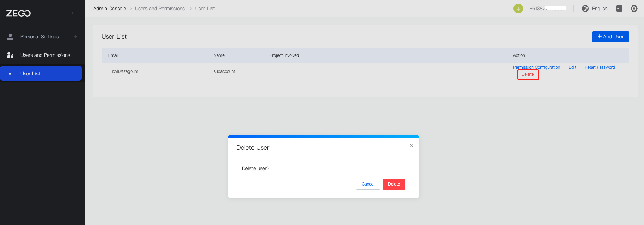This screenshot has height=225, width=644.
Task: Go to Admin Console breadcrumb
Action: (110, 9)
